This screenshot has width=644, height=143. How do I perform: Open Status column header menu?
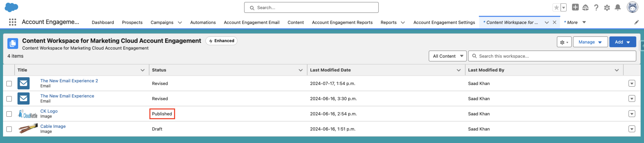[300, 70]
